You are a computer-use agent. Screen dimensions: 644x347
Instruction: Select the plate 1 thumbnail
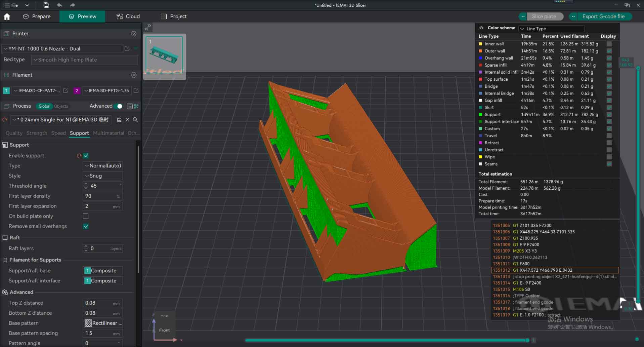[x=165, y=56]
